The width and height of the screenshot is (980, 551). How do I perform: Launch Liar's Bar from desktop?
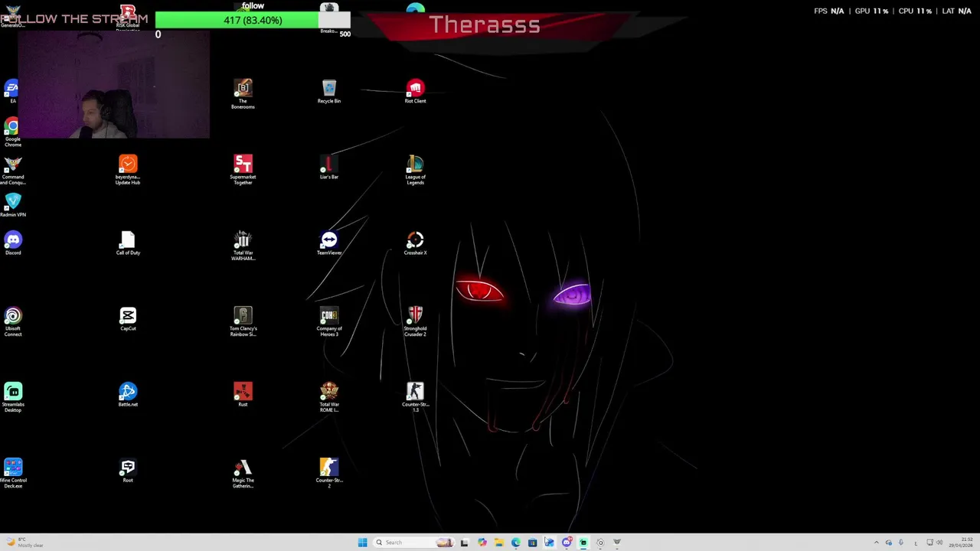[329, 168]
